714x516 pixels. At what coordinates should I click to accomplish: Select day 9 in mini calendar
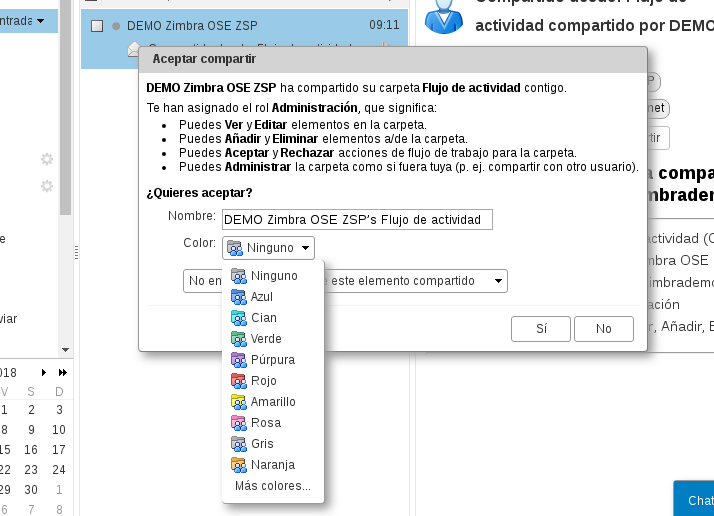click(31, 430)
